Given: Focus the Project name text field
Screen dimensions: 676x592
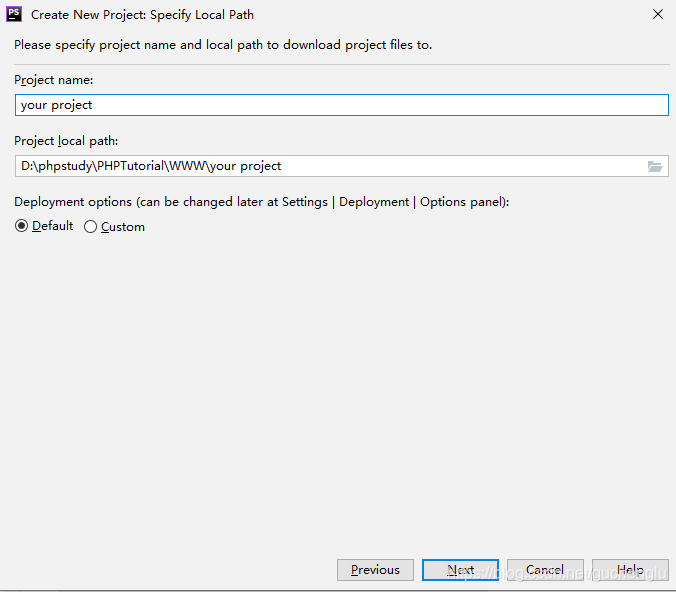Looking at the screenshot, I should [x=342, y=105].
